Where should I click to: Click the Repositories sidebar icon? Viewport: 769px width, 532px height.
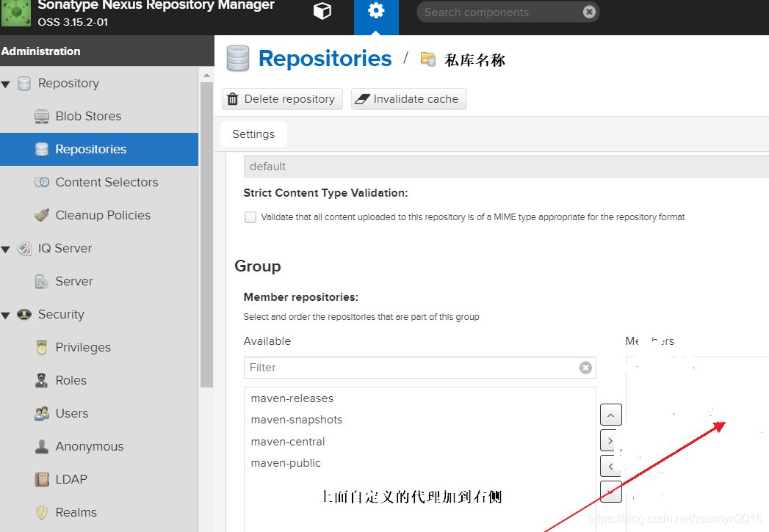(42, 150)
